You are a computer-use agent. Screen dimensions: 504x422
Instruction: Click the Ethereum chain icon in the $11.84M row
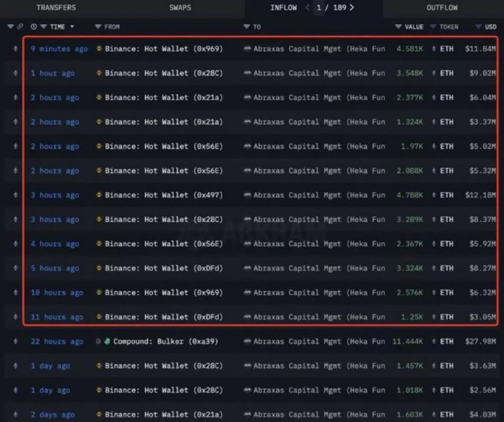15,49
